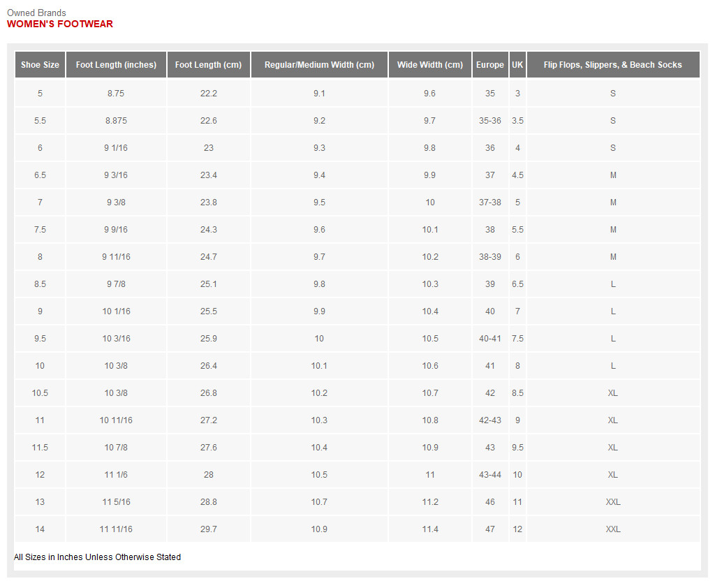Select the 22.6 cm foot length cell
The height and width of the screenshot is (588, 715).
pos(208,120)
